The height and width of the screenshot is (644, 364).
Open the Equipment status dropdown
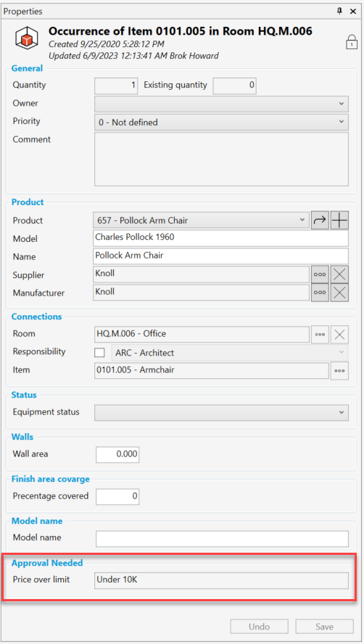[x=222, y=412]
